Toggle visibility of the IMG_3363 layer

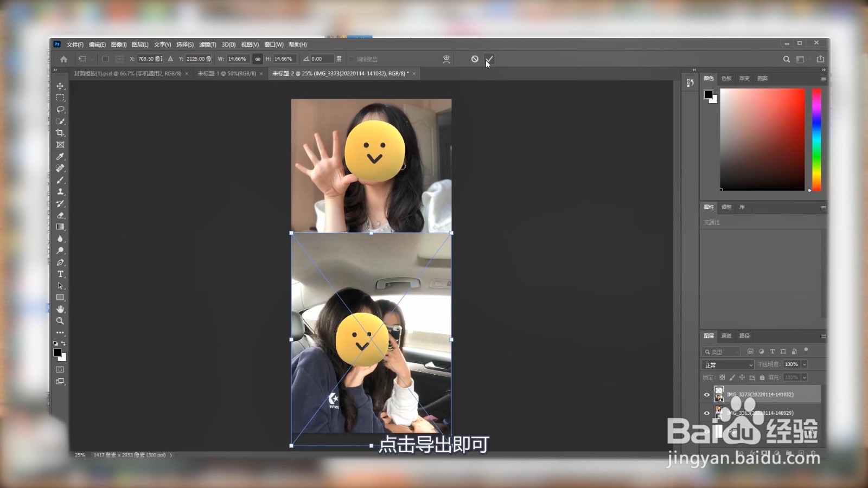click(x=706, y=413)
